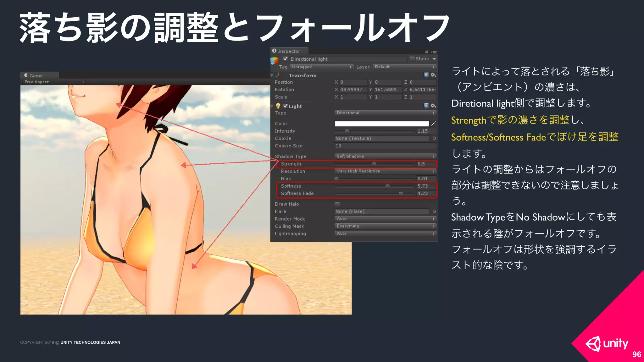Viewport: 644px width, 362px height.
Task: Click the Position X field
Action: [x=353, y=82]
